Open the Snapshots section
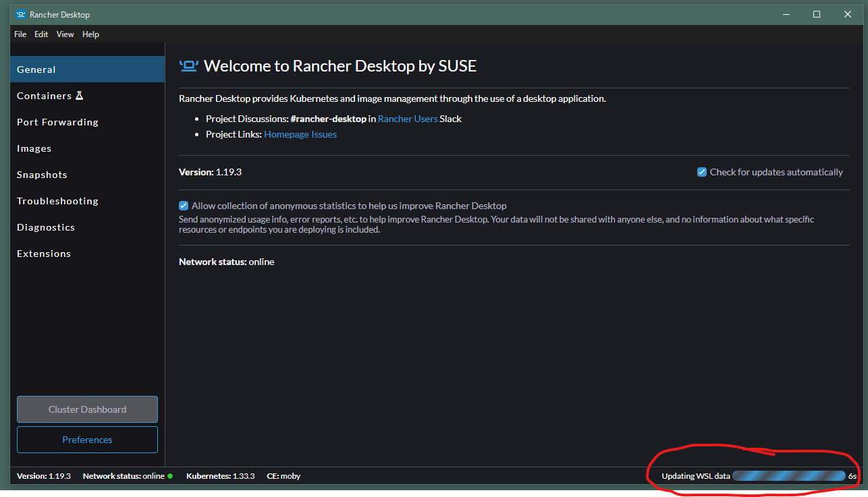This screenshot has width=868, height=497. coord(88,175)
